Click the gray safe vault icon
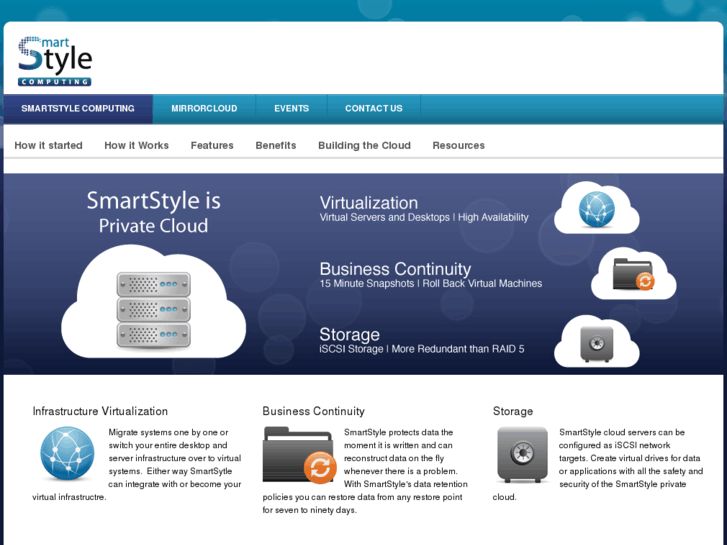The height and width of the screenshot is (545, 727). (523, 455)
